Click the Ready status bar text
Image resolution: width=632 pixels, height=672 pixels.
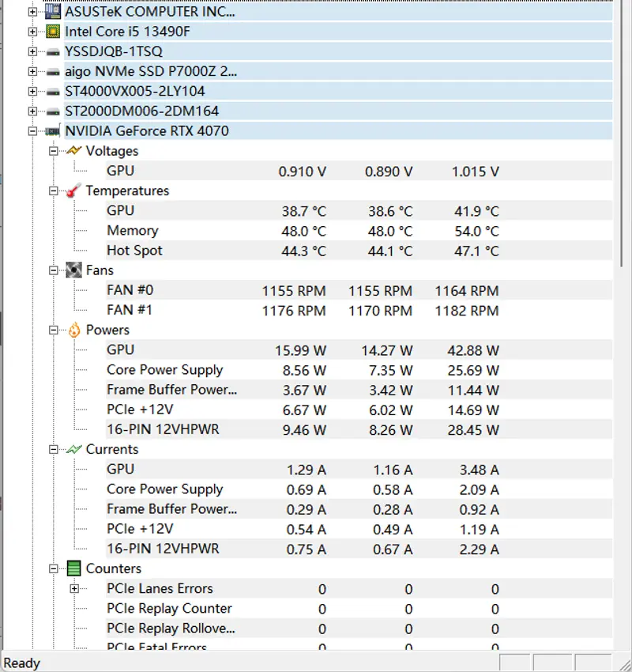pyautogui.click(x=22, y=663)
